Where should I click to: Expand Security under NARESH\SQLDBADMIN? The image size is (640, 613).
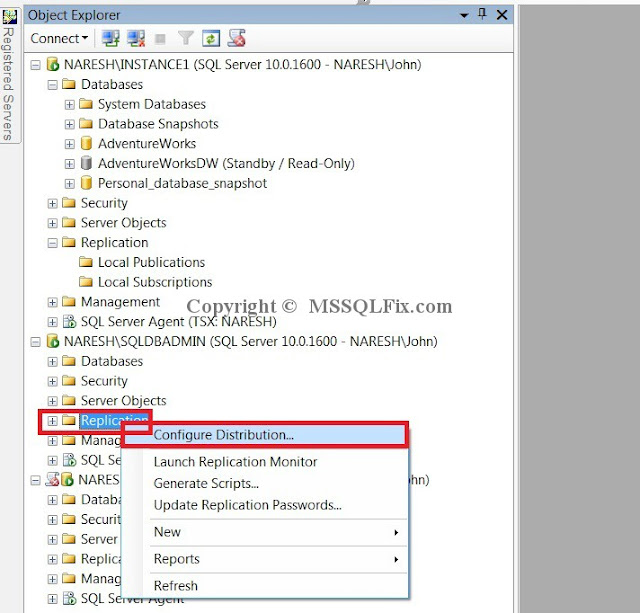(52, 381)
